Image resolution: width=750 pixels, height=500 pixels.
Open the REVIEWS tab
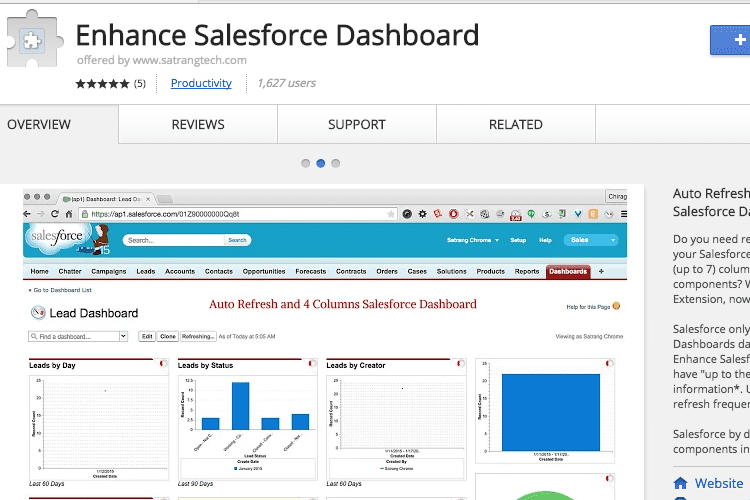click(x=198, y=124)
